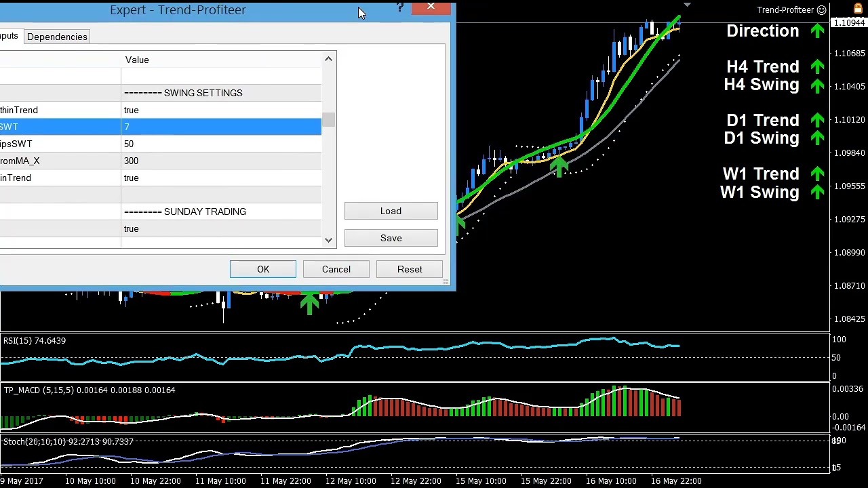Click the help question mark icon

click(400, 7)
